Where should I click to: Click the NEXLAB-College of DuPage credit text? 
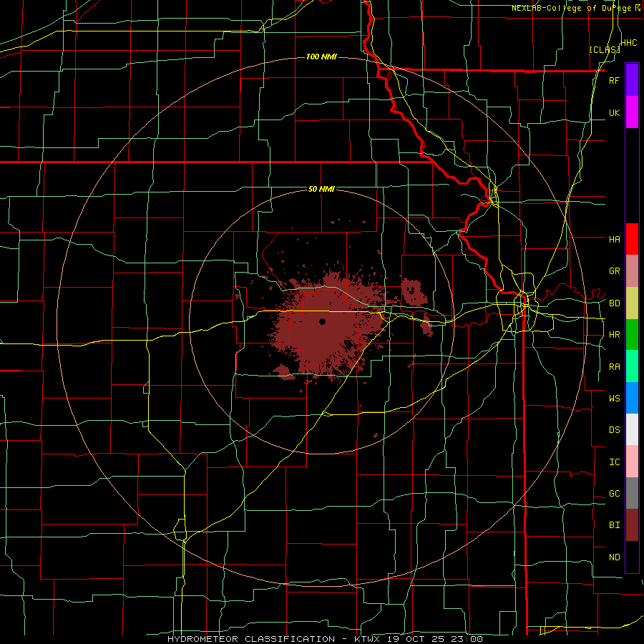572,8
